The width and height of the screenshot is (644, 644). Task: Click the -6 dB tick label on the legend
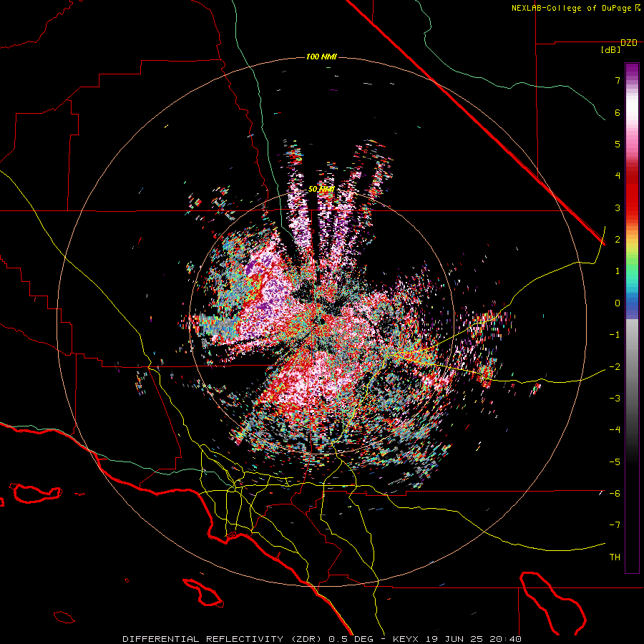pos(615,494)
